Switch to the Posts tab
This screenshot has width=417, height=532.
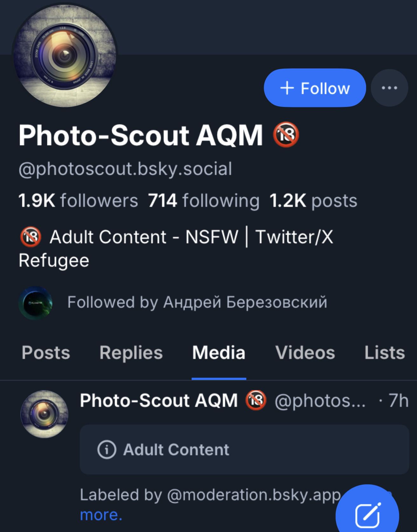[46, 353]
